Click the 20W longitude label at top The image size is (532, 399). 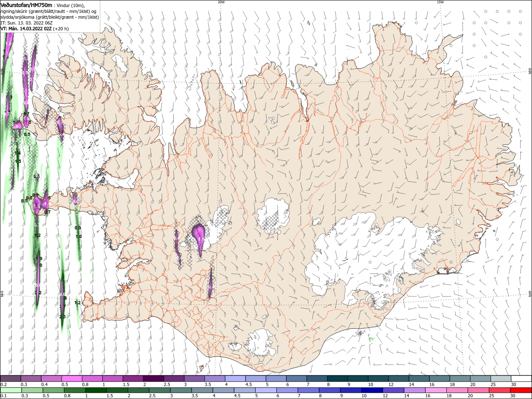221,2
